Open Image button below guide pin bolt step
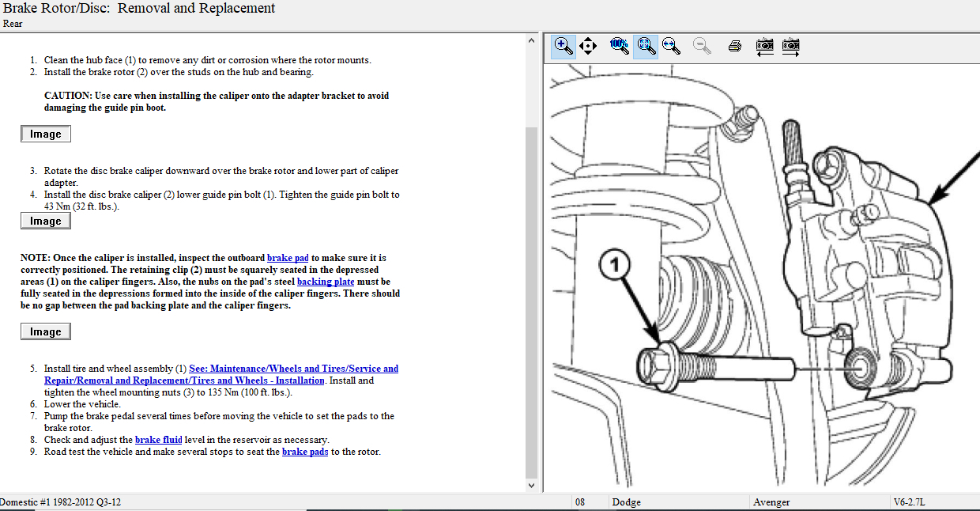Screen dimensions: 980x511 tap(46, 221)
